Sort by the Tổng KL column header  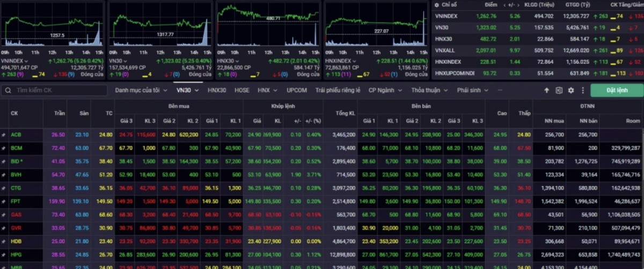click(345, 113)
